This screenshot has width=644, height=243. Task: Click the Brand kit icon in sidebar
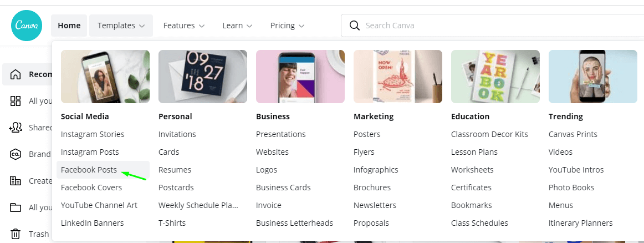(x=16, y=154)
